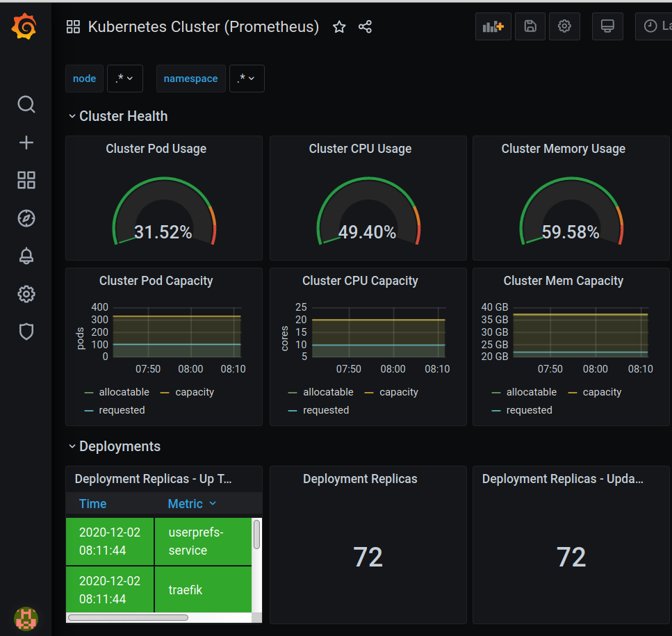Open the Grafana home logo

24,26
